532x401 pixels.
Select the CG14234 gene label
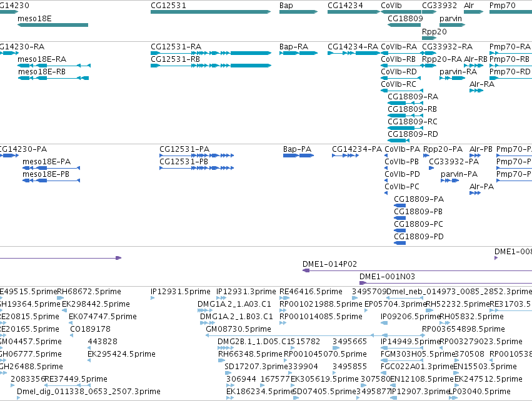(345, 6)
